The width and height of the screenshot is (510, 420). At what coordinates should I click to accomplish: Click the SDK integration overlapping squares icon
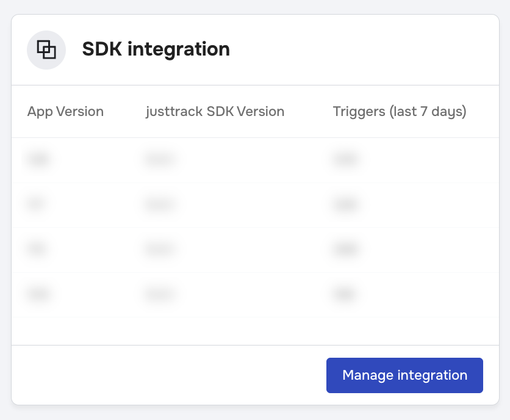click(x=46, y=49)
